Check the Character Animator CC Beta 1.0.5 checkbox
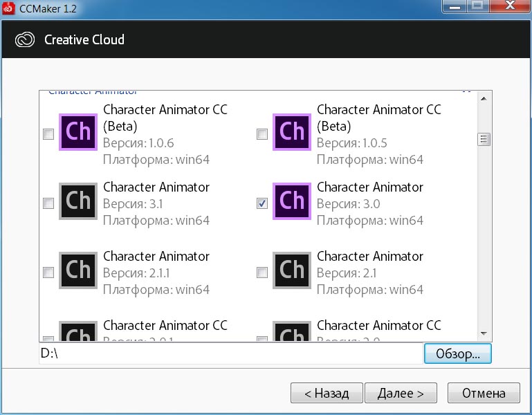532x415 pixels. (x=262, y=134)
